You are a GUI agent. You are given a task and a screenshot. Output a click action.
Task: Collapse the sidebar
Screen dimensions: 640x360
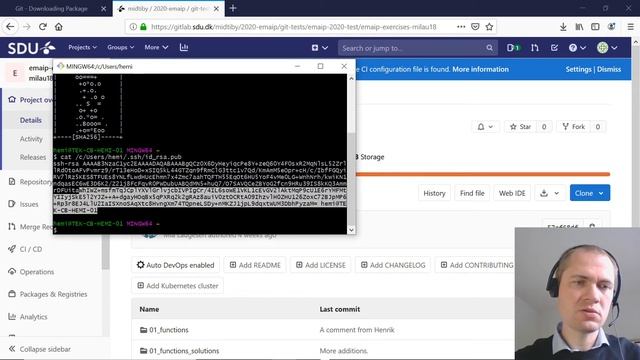(x=40, y=349)
